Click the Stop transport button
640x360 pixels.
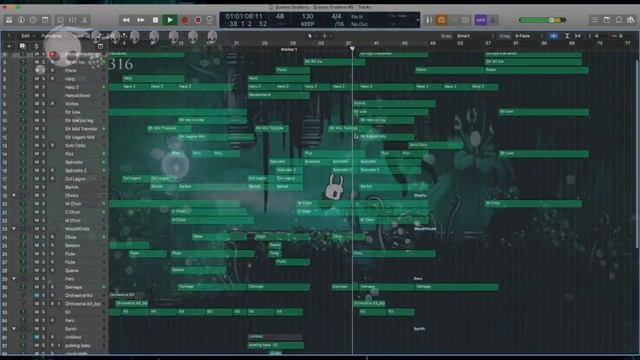156,20
